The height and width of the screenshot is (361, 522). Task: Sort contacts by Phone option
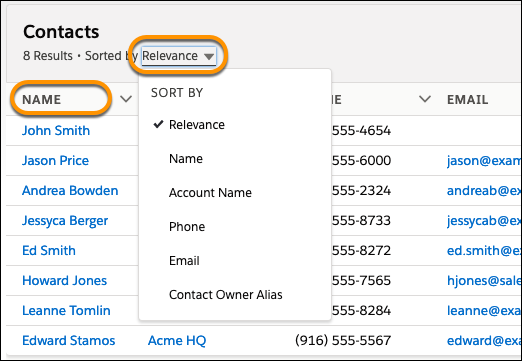(187, 227)
